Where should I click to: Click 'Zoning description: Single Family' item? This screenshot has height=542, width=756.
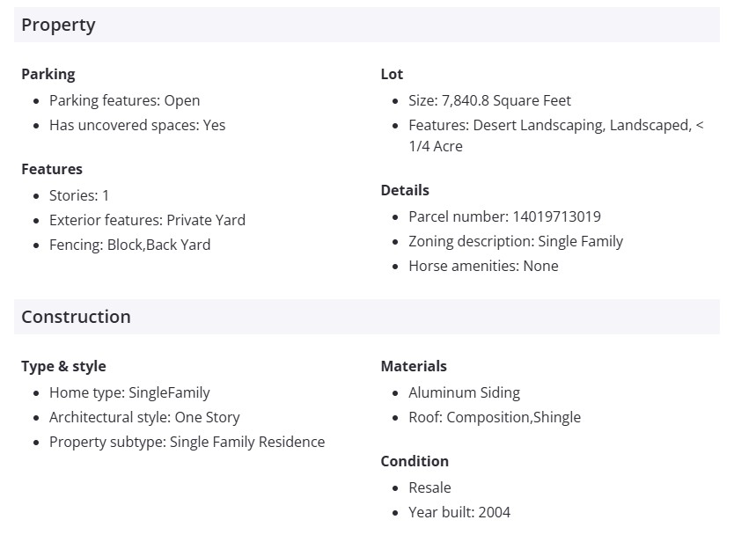coord(515,241)
